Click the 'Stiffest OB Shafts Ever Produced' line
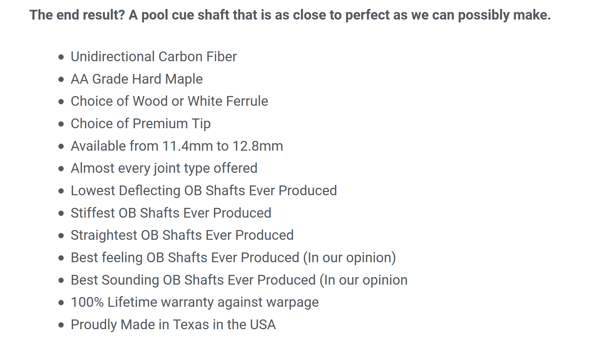 click(171, 213)
